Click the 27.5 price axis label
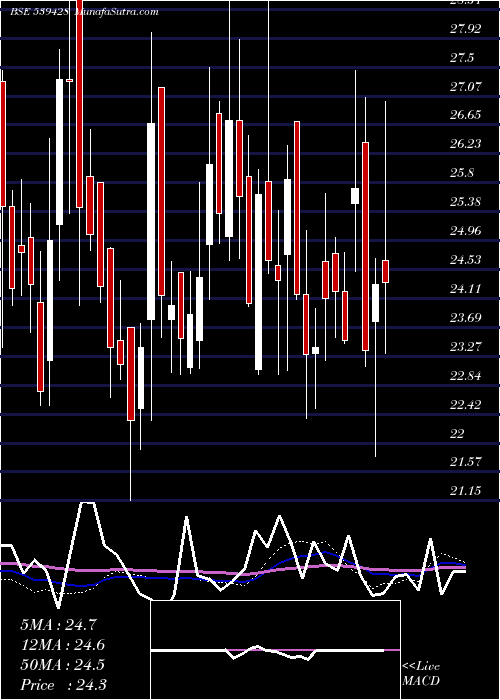Screen dimensions: 500x700 click(x=462, y=58)
